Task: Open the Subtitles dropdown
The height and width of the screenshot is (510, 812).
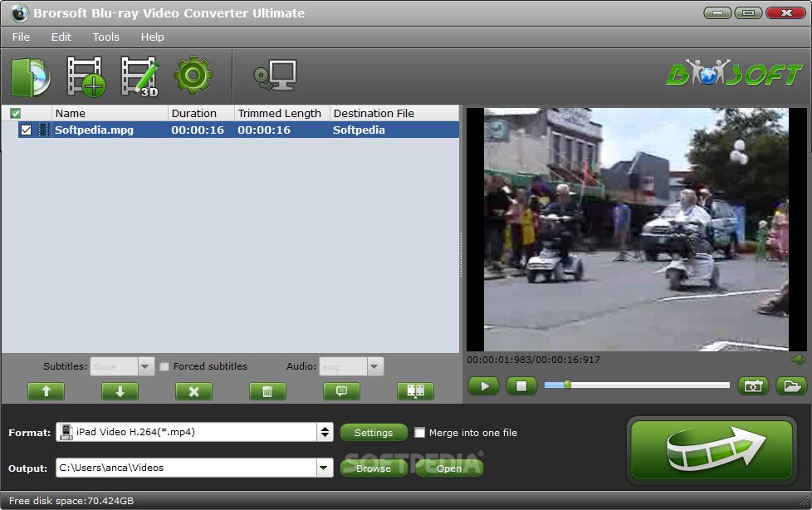Action: pos(146,366)
